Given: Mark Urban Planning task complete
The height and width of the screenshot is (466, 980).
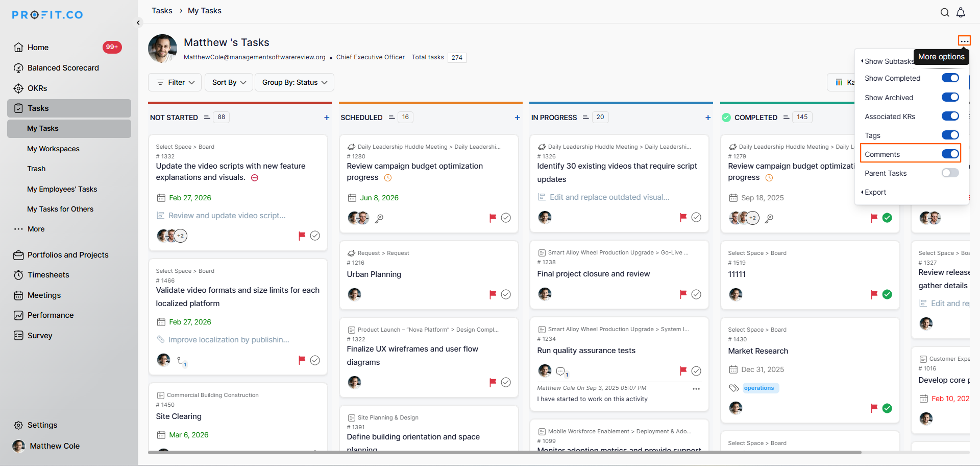Looking at the screenshot, I should 506,294.
